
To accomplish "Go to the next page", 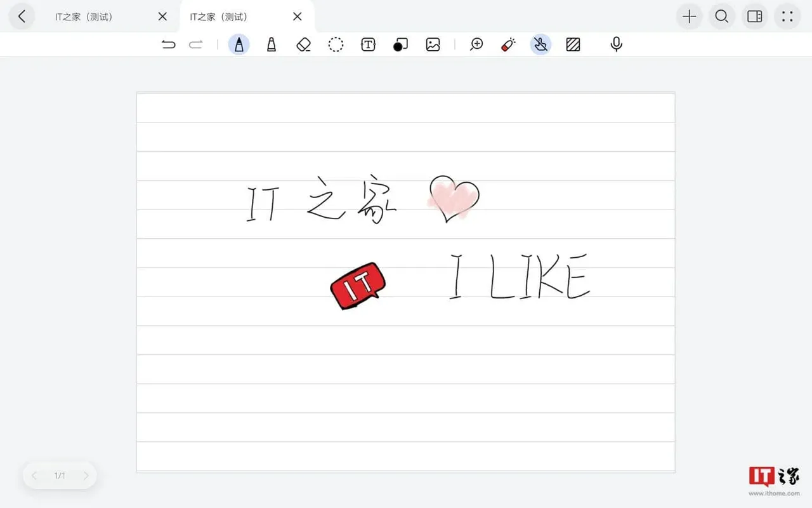I will click(x=86, y=476).
